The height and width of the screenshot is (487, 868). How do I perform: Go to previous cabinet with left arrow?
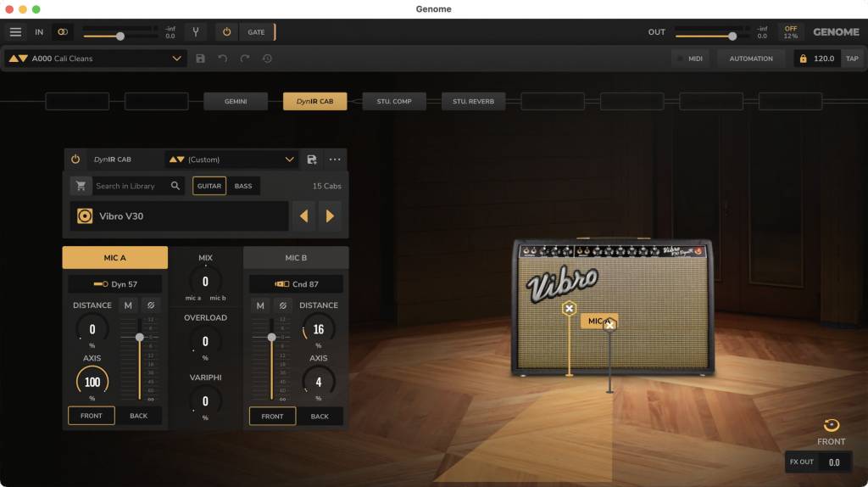304,216
